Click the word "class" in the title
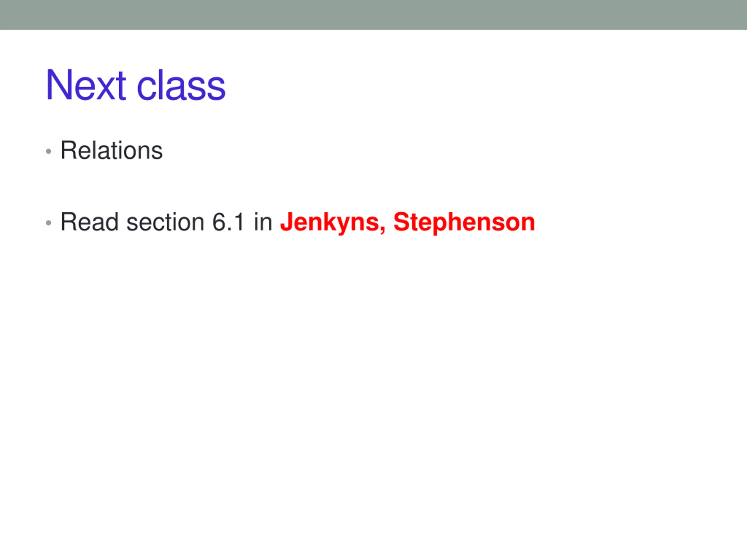This screenshot has width=747, height=560. coord(181,86)
